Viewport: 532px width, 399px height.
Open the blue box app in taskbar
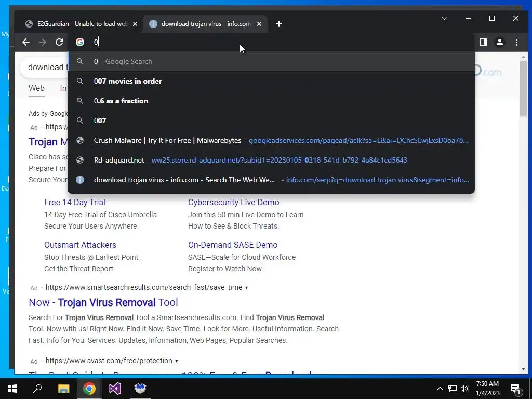click(x=140, y=389)
